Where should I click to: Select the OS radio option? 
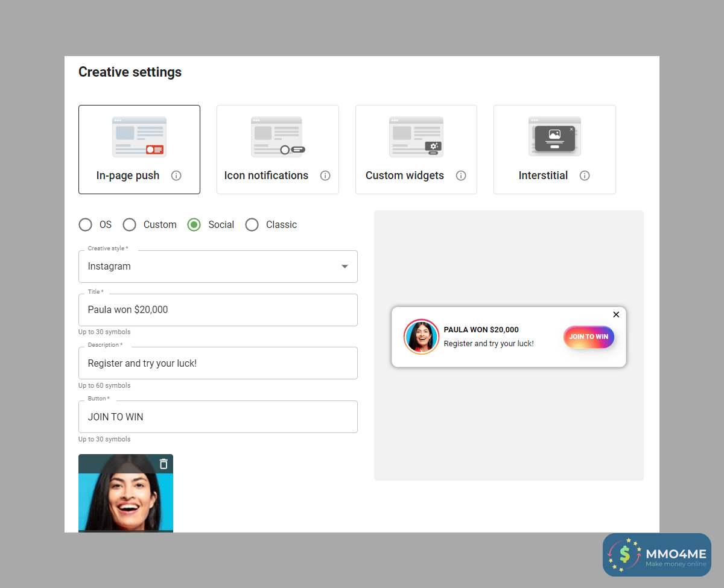(x=85, y=225)
